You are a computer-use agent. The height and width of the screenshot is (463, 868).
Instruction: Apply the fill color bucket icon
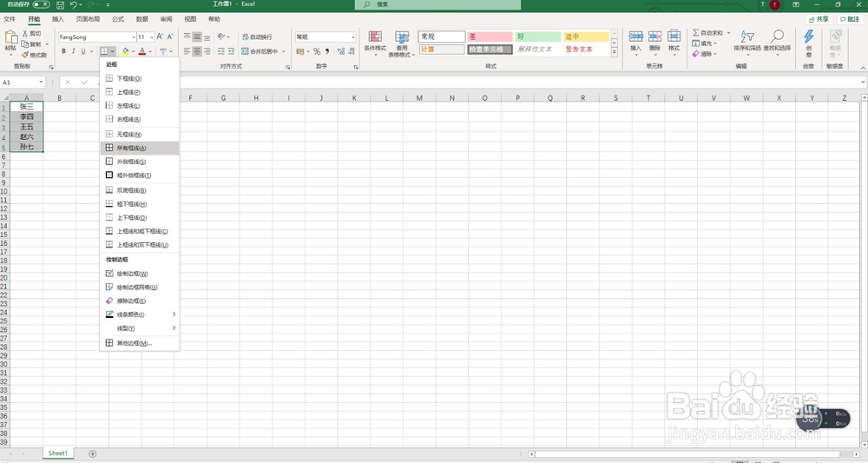126,51
